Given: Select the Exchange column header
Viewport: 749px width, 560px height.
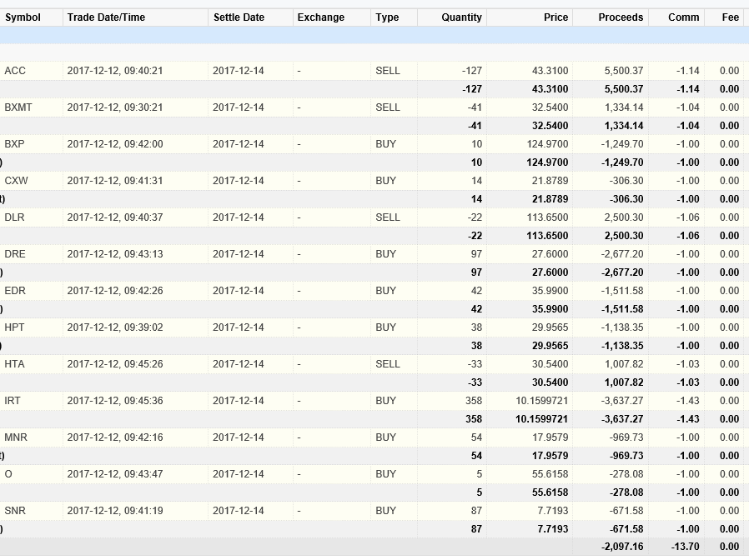Looking at the screenshot, I should click(320, 17).
